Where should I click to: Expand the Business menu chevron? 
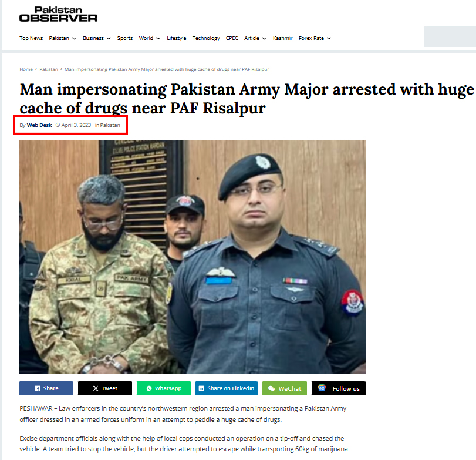[x=109, y=38]
